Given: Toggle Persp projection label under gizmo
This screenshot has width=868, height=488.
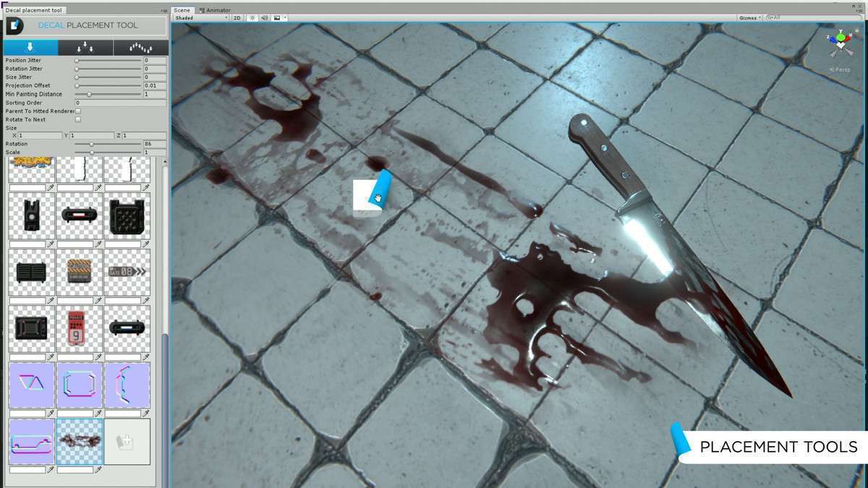Looking at the screenshot, I should 841,69.
